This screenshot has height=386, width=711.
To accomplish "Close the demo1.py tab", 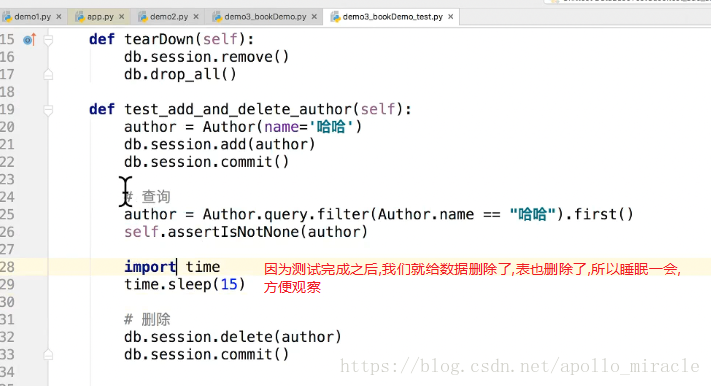I will point(59,17).
